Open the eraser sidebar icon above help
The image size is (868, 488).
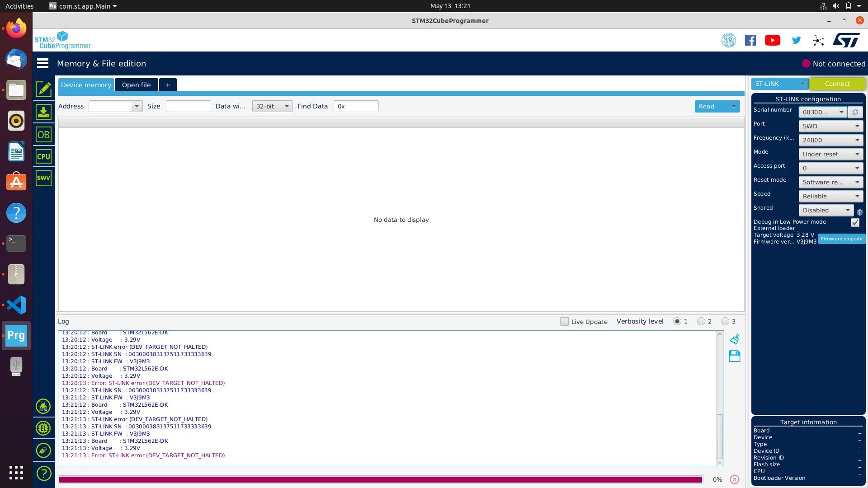click(43, 450)
